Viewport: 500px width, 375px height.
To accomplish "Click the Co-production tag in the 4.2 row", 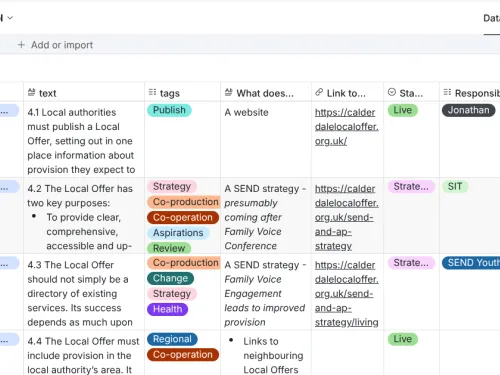I will 184,202.
